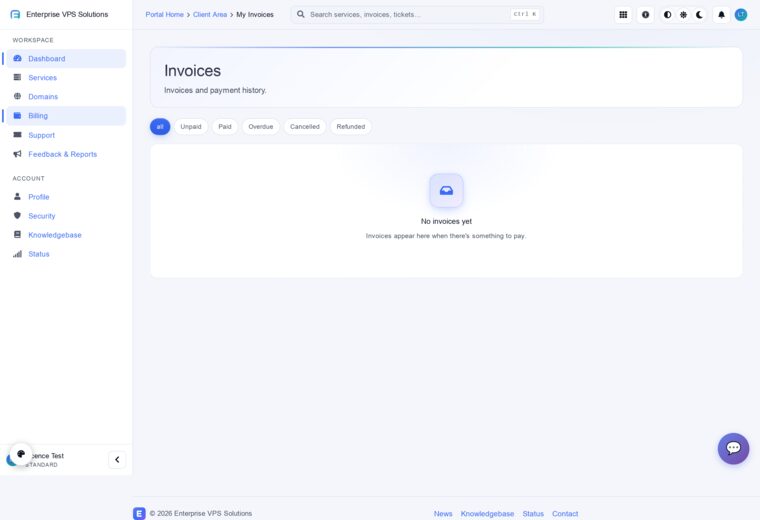Viewport: 760px width, 520px height.
Task: Click the info circle icon in header
Action: [646, 15]
